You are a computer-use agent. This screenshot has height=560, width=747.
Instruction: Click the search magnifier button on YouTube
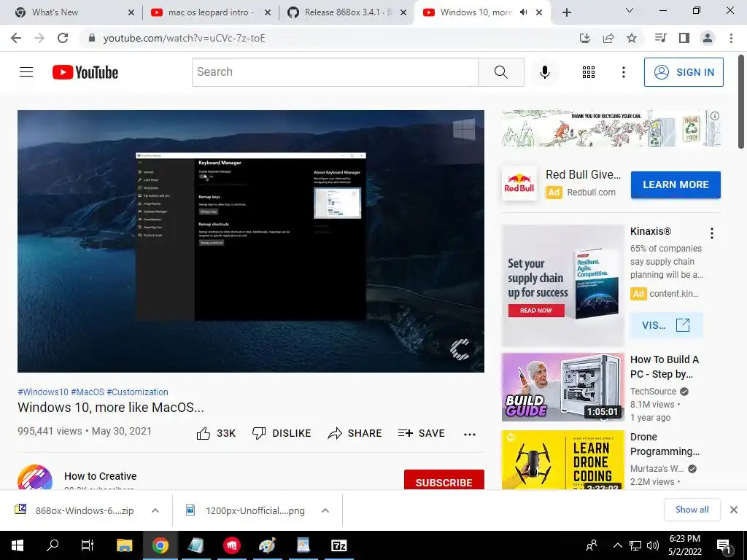[x=500, y=72]
